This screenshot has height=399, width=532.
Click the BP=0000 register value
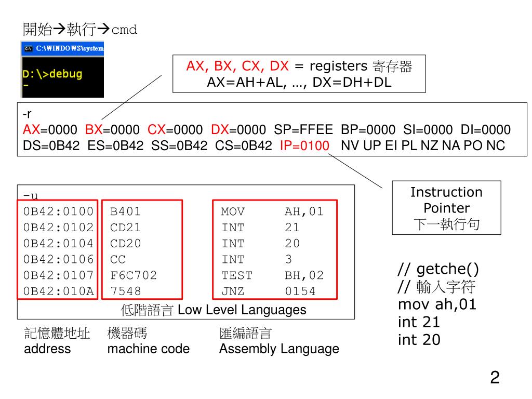coord(368,129)
